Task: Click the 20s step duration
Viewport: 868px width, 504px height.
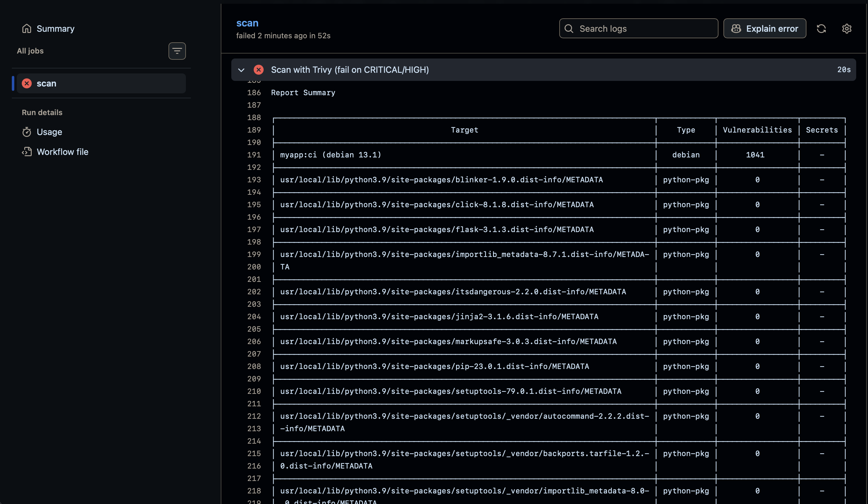Action: point(844,70)
